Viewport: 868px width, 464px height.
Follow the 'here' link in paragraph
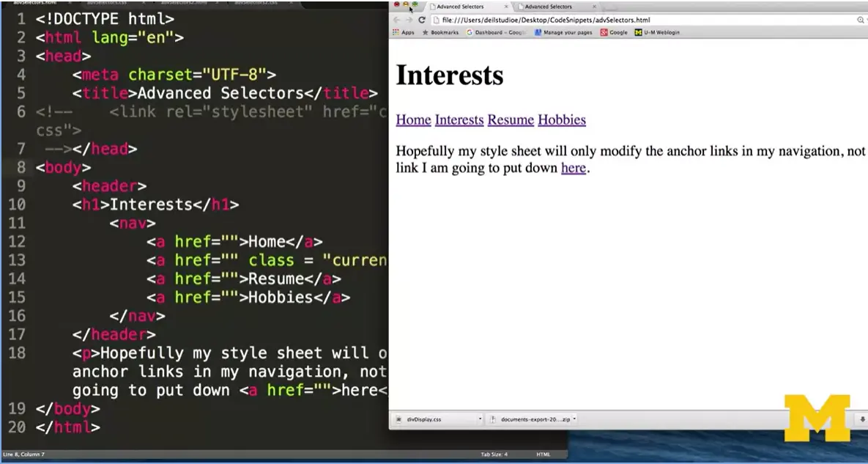click(573, 168)
